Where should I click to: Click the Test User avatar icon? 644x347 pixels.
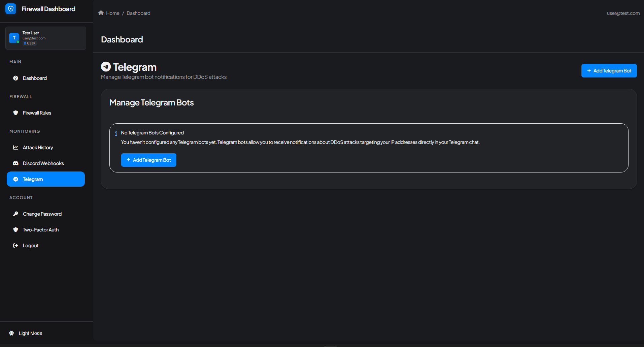14,38
